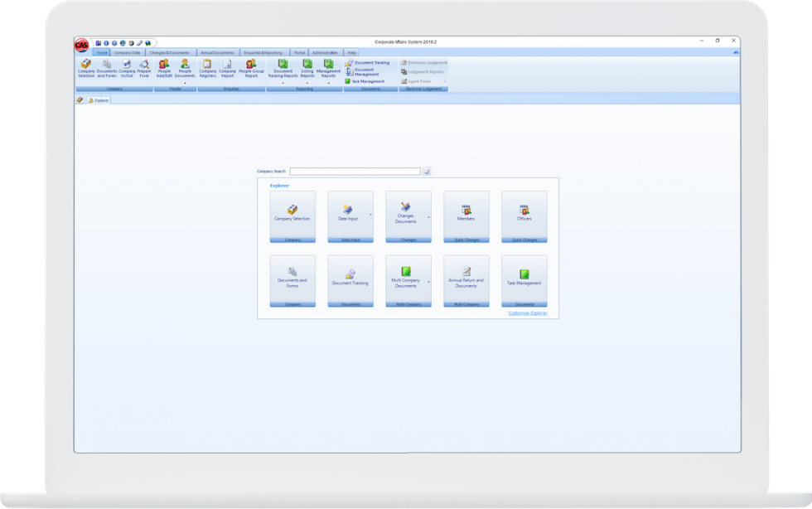The width and height of the screenshot is (812, 509).
Task: Expand the Changes Documents tile options
Action: (x=428, y=216)
